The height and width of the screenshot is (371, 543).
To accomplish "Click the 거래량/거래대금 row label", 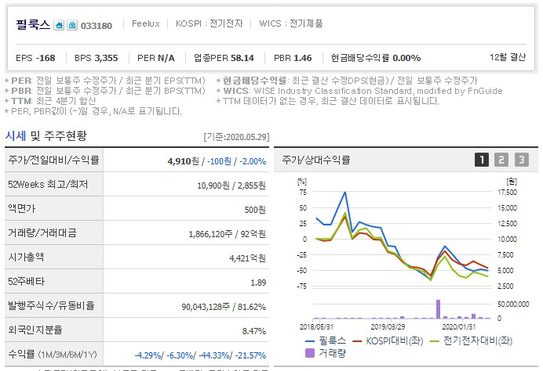I will point(42,232).
